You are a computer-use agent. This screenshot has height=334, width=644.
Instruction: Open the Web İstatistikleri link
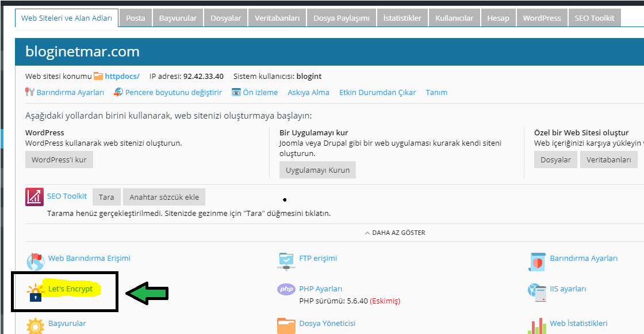click(x=578, y=323)
